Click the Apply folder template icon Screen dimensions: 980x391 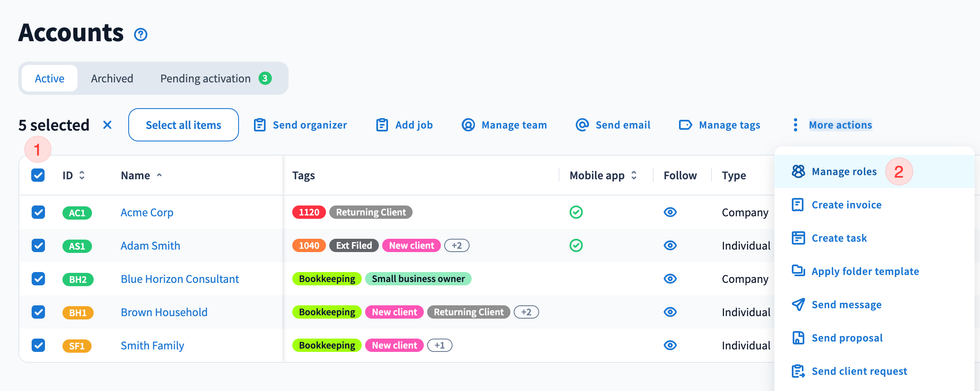point(798,271)
